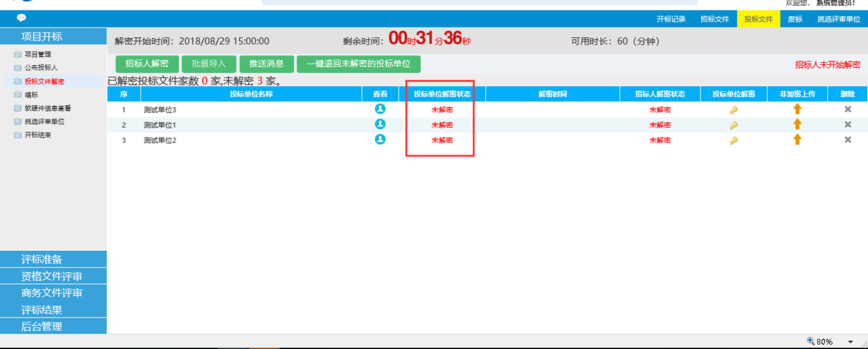Image resolution: width=868 pixels, height=349 pixels.
Task: Click view icon for 测试单位3
Action: (380, 109)
